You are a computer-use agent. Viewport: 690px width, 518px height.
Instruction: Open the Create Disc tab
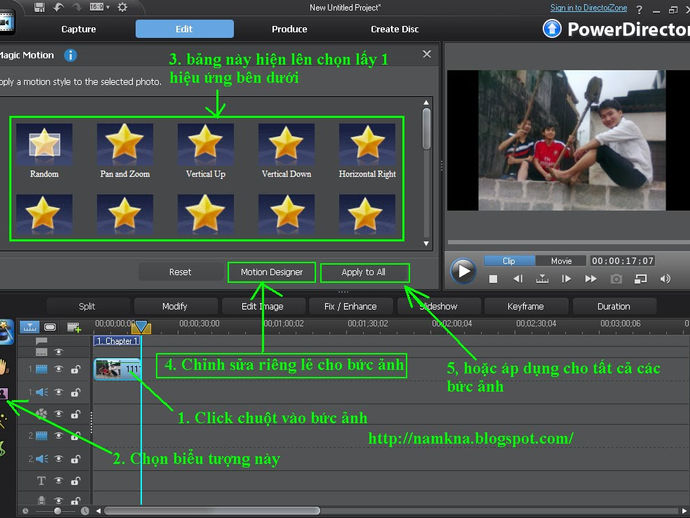(394, 29)
